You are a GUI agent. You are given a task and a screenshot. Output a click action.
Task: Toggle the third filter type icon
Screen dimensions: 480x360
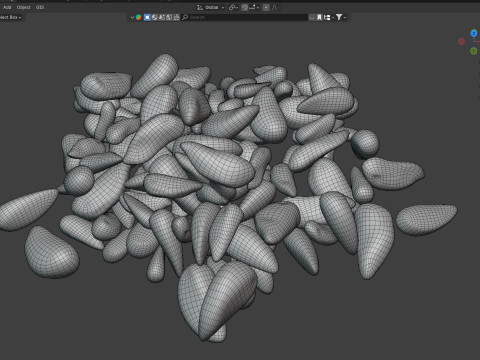(162, 17)
